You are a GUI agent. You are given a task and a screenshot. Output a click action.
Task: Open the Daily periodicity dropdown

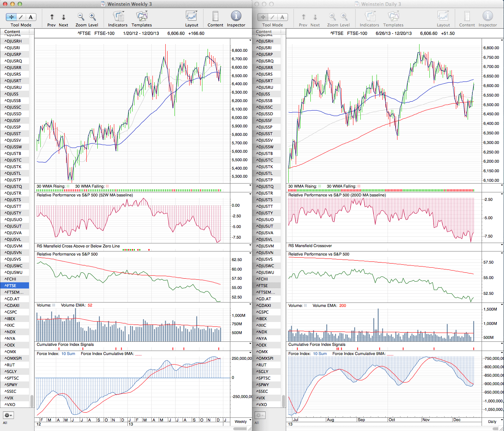[x=492, y=421]
